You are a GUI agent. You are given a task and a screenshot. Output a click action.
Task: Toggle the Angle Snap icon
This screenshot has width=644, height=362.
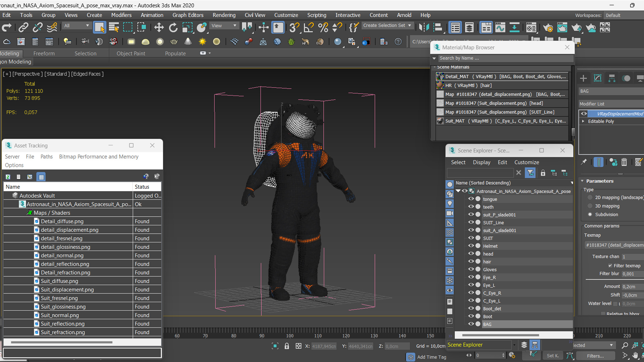(x=309, y=27)
